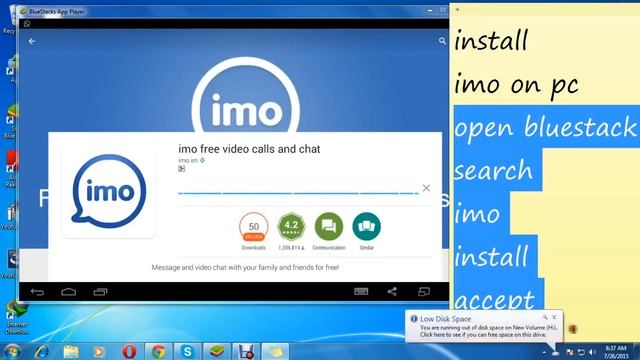Click the Message and video chat description

point(245,267)
